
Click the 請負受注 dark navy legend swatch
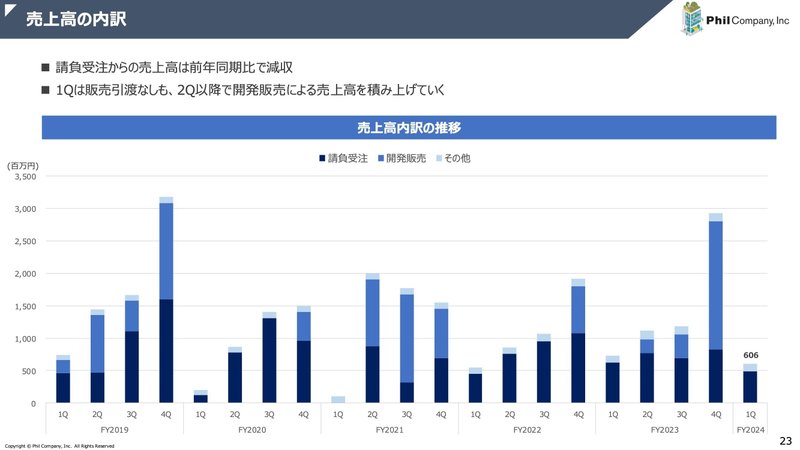pos(322,158)
